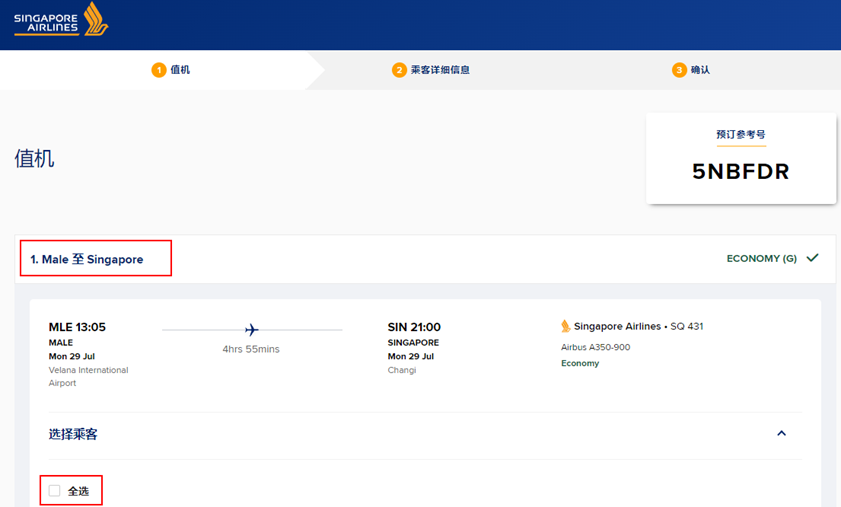The image size is (841, 507).
Task: Click the Singapore Airlines logo in header
Action: click(x=61, y=20)
